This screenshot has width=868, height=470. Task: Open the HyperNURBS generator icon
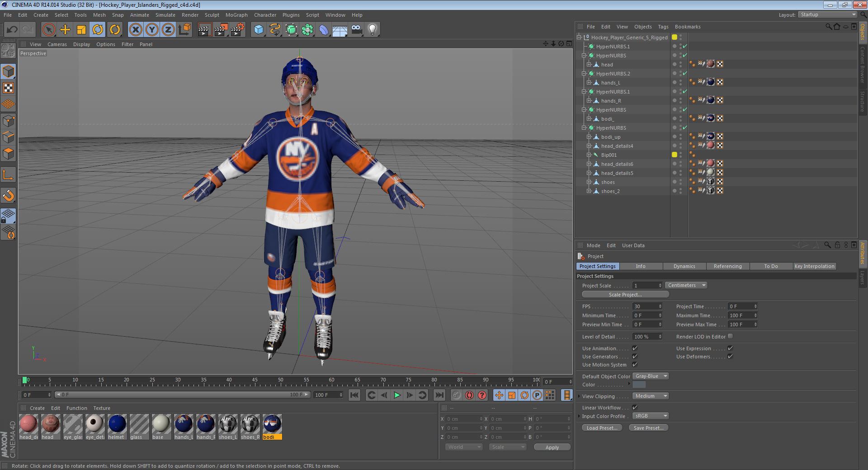point(291,30)
